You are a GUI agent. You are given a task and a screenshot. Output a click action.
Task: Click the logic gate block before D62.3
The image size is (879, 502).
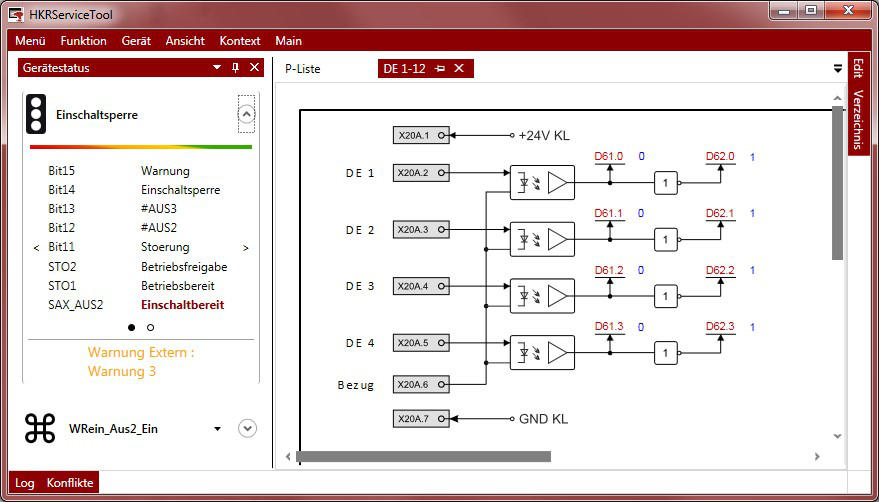[x=666, y=352]
